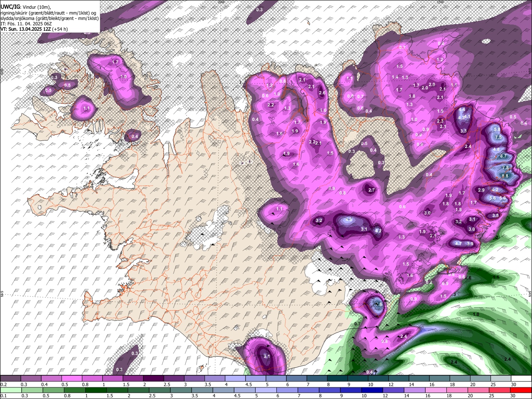Select the "8.8" precipitation value on the east coast
This screenshot has height=399, width=532.
point(505,176)
